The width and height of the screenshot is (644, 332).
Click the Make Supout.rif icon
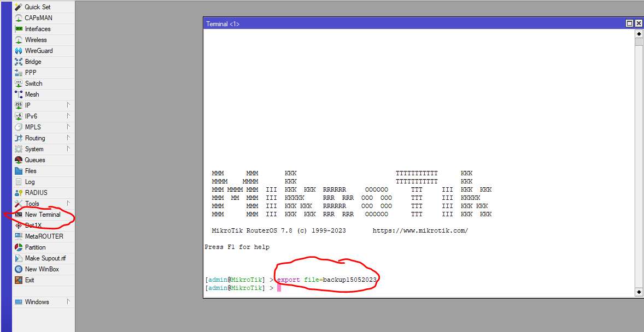[x=19, y=258]
